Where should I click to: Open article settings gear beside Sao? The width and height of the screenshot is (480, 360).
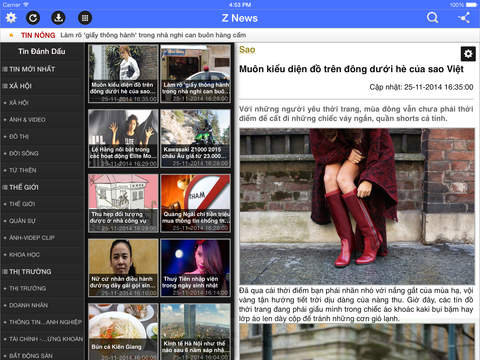468,54
